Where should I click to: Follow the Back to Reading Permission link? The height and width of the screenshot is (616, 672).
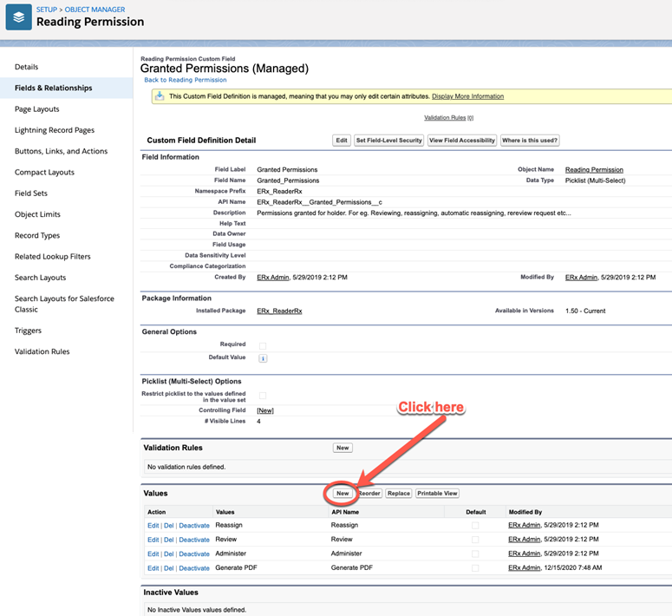point(186,80)
